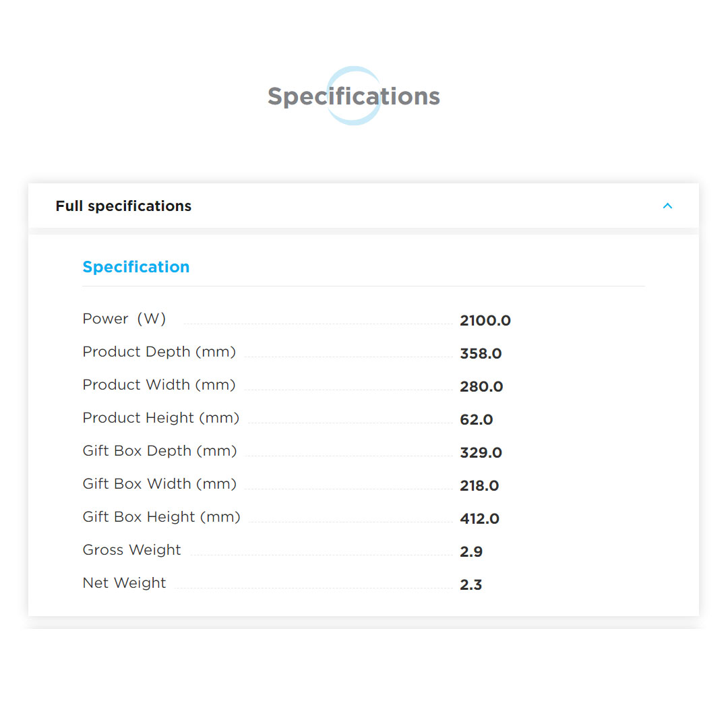Click the Gift Box Height (mm) label

[162, 517]
